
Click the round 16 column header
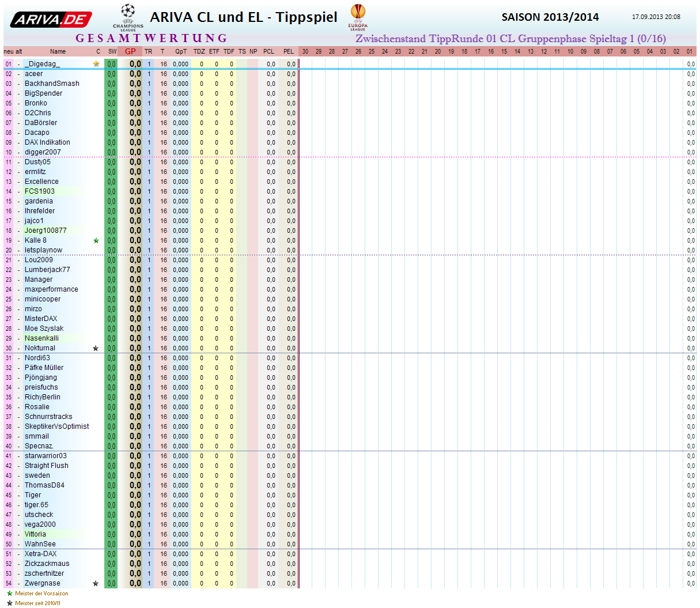click(x=491, y=51)
